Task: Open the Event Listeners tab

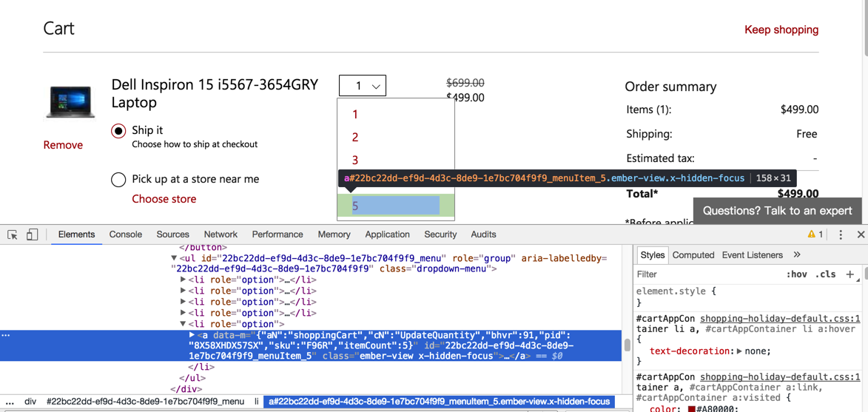Action: [753, 255]
